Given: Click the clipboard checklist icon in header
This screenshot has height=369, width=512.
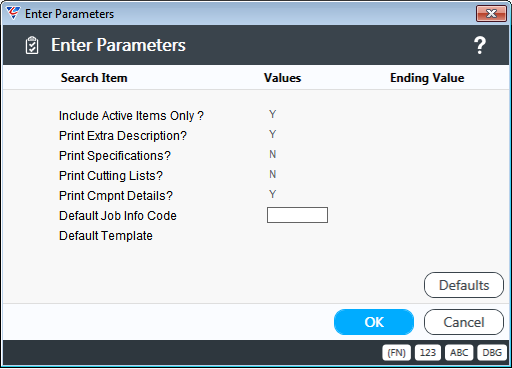Looking at the screenshot, I should point(32,45).
